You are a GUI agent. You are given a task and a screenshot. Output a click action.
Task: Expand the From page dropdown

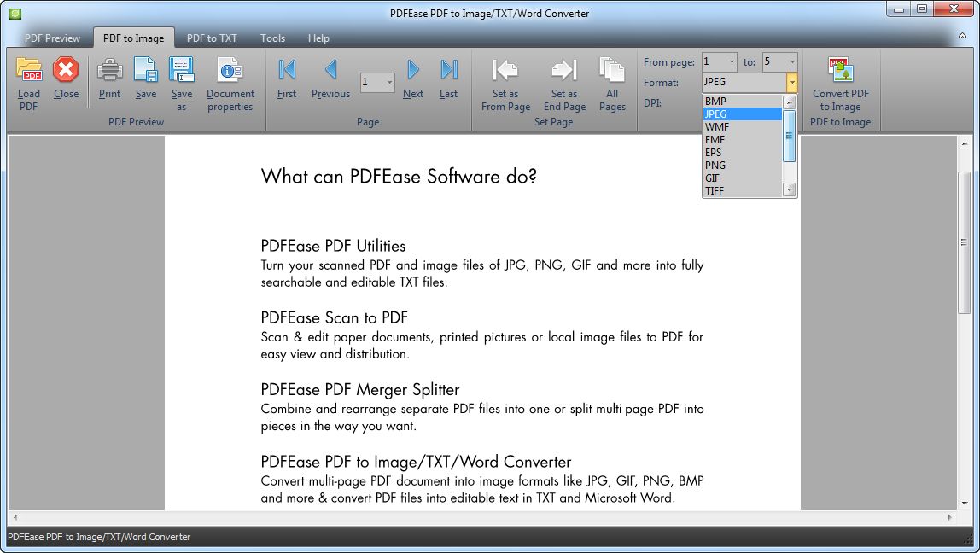point(732,61)
